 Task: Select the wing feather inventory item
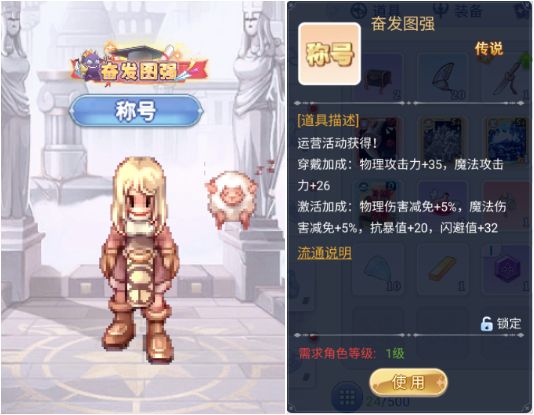[x=443, y=75]
